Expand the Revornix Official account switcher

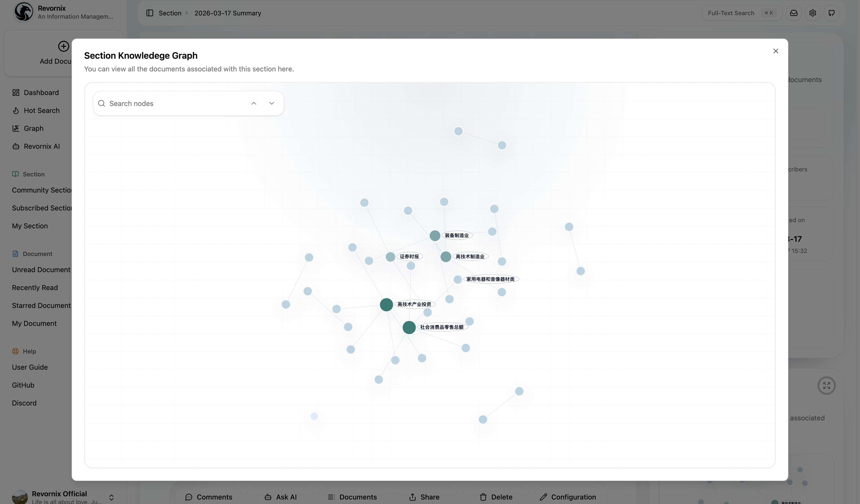pos(111,497)
